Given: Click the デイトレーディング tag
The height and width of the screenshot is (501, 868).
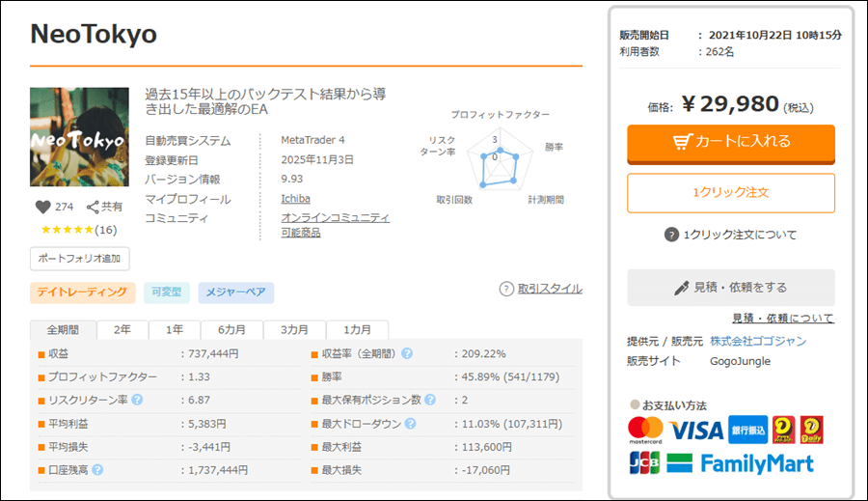Looking at the screenshot, I should (83, 292).
